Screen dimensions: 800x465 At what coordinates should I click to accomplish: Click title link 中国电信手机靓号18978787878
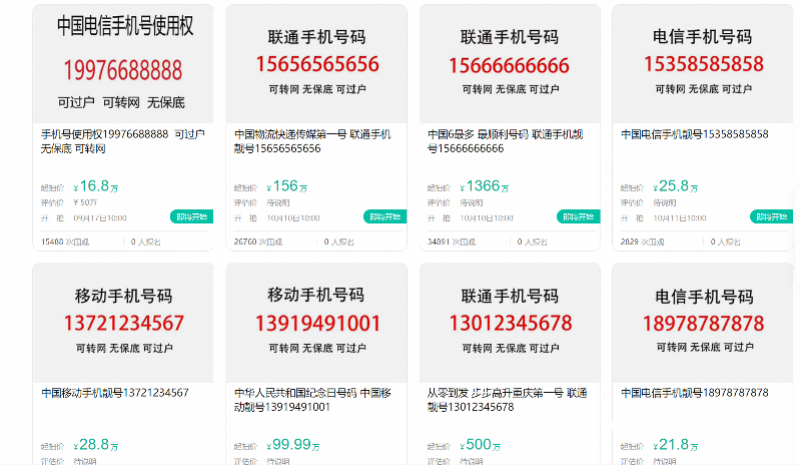694,393
